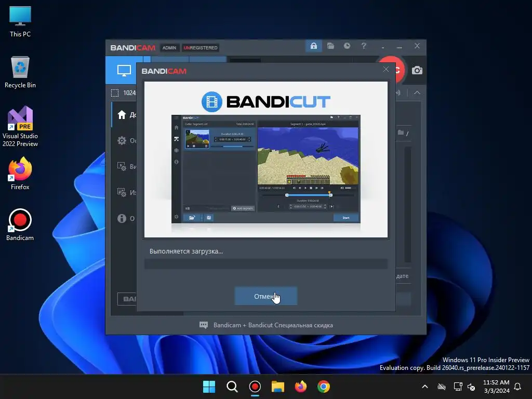Click the red REC record button

[399, 70]
